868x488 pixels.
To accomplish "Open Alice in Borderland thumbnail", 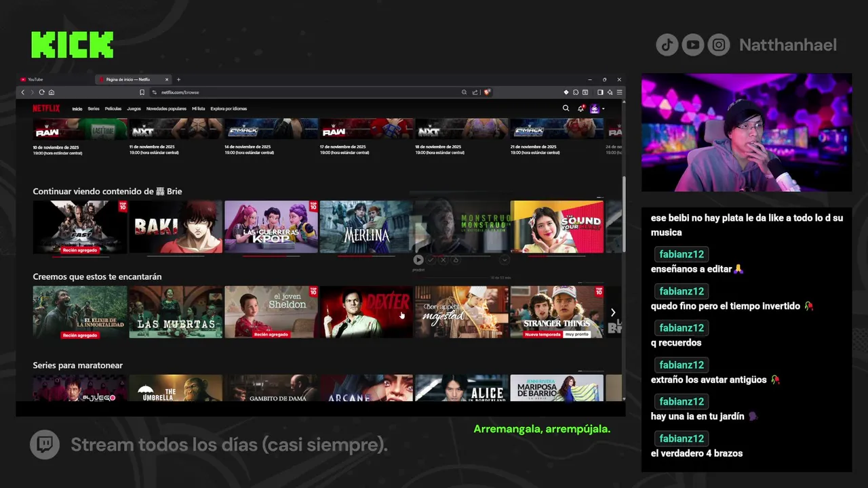I will (x=462, y=388).
